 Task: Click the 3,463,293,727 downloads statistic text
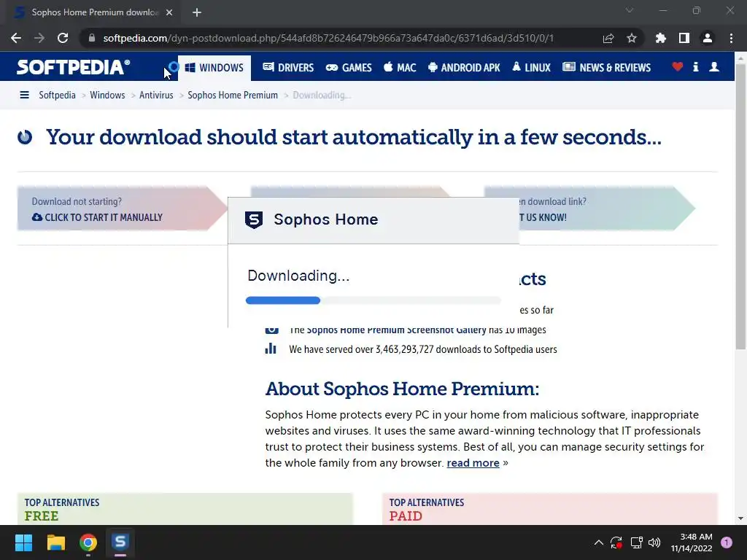pyautogui.click(x=423, y=349)
